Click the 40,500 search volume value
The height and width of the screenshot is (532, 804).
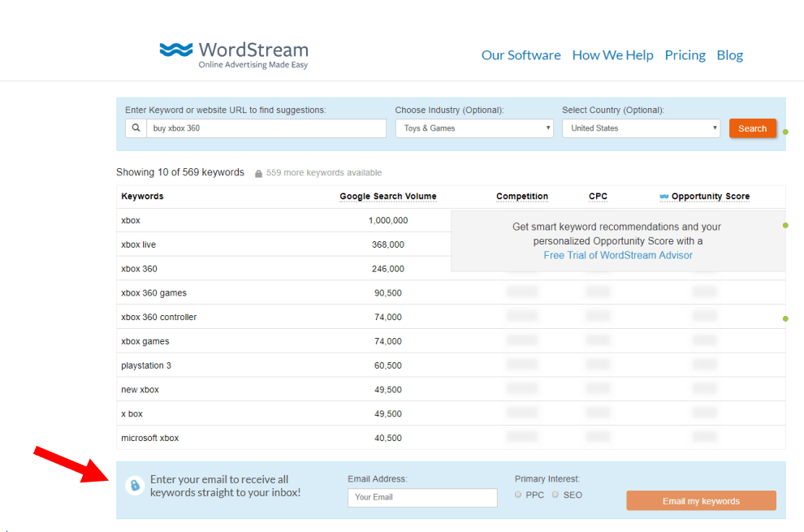pos(388,438)
